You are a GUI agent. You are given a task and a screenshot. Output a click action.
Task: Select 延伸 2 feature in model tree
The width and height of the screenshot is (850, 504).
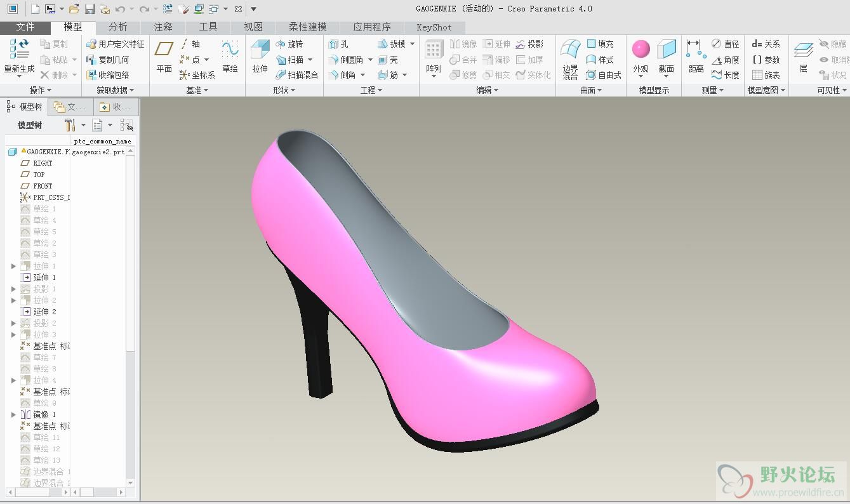tap(44, 312)
